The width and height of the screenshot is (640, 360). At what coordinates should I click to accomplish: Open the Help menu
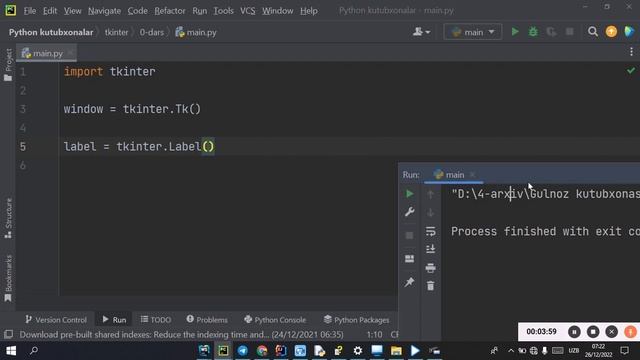point(309,11)
